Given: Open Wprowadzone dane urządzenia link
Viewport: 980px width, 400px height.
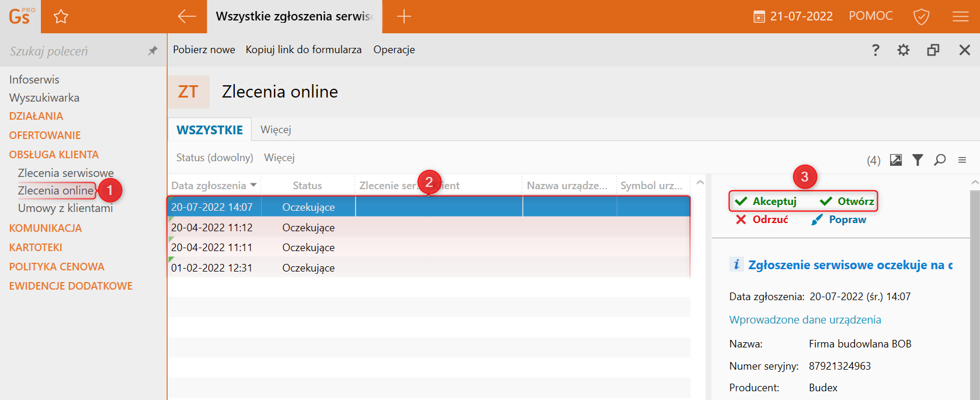Looking at the screenshot, I should (805, 319).
